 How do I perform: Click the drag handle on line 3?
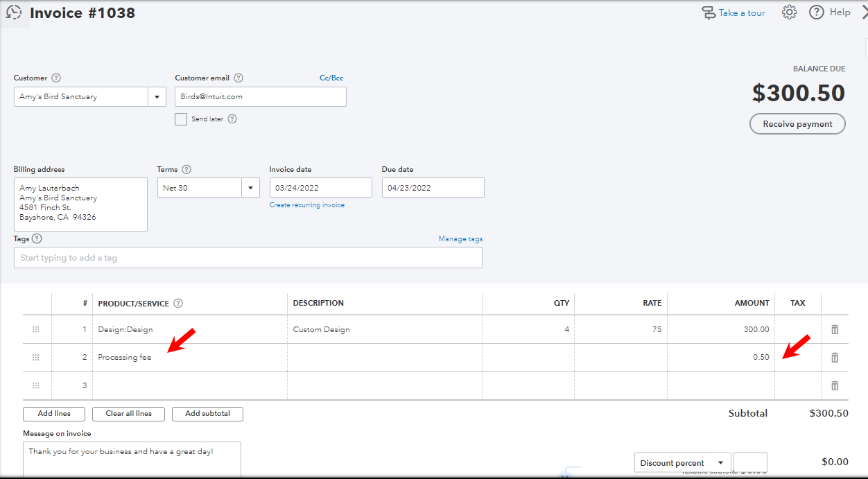tap(36, 385)
